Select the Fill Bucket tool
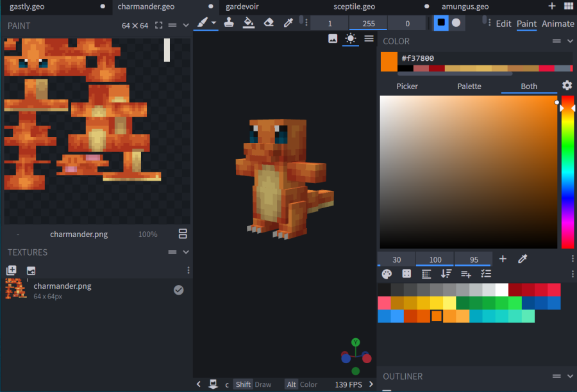Image resolution: width=577 pixels, height=392 pixels. pyautogui.click(x=249, y=22)
